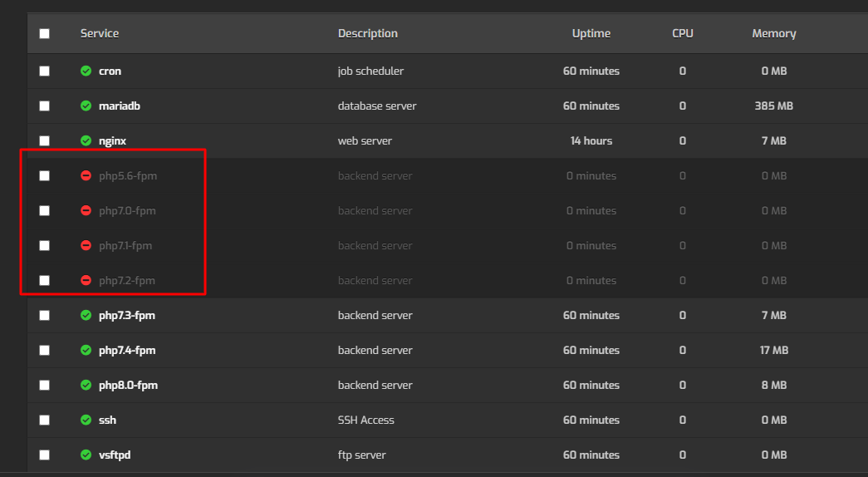The height and width of the screenshot is (477, 868).
Task: Check the mariadb service checkbox
Action: tap(44, 106)
